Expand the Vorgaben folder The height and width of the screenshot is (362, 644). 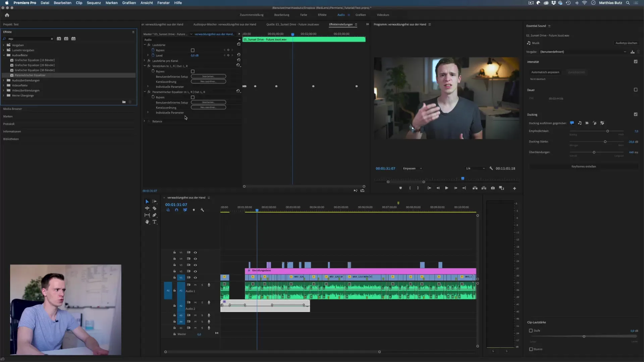pyautogui.click(x=4, y=45)
